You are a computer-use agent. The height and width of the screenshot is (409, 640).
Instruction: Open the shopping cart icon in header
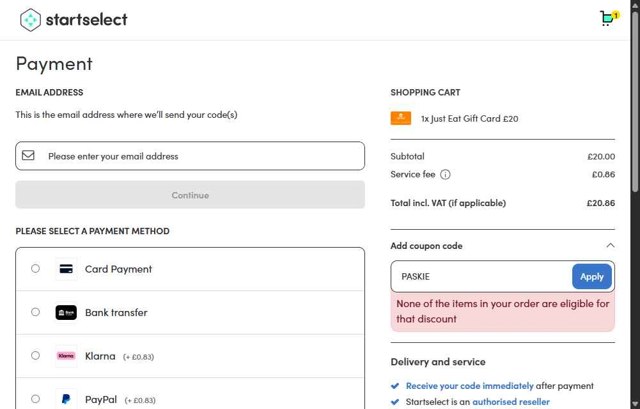(x=609, y=18)
